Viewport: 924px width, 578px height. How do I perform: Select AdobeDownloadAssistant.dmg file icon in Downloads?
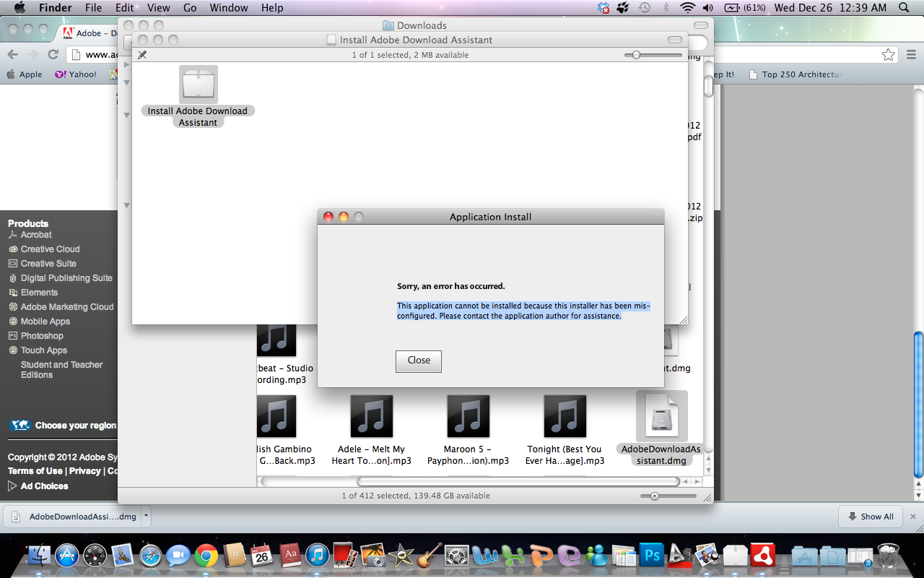[662, 416]
